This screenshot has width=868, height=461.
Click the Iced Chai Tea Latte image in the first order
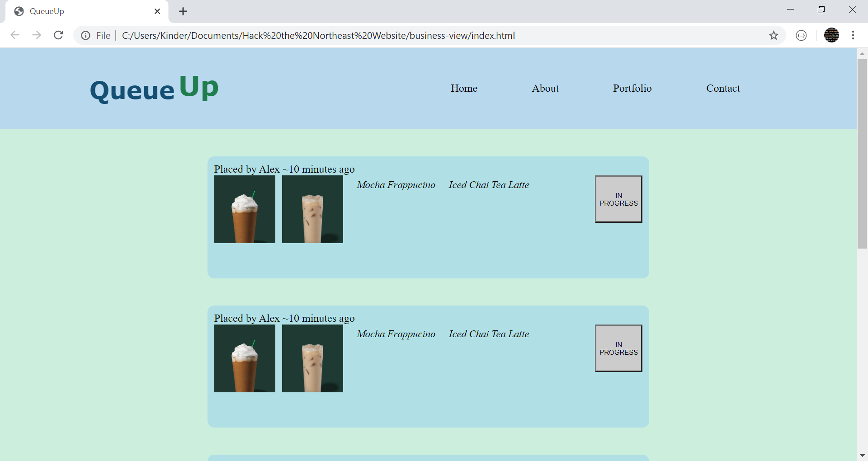[x=312, y=209]
